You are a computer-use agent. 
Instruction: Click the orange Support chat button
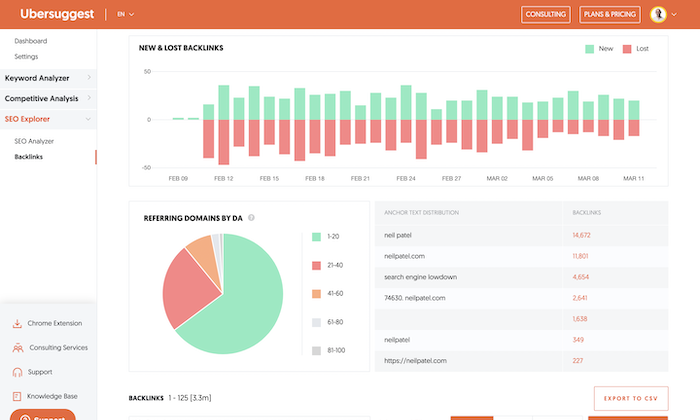pyautogui.click(x=42, y=416)
